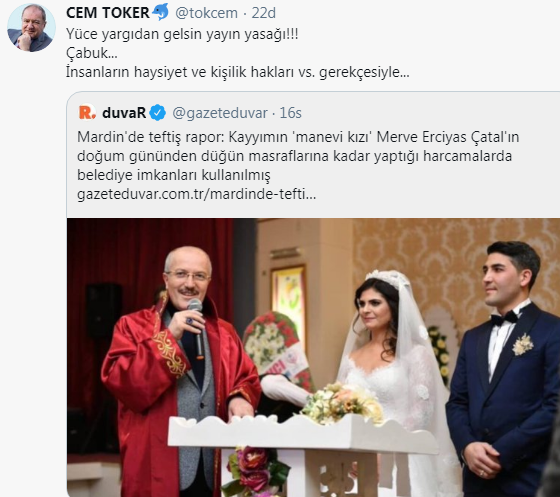Click the blue verified badge next to duvaR
Screen dimensions: 560x497
(x=158, y=113)
